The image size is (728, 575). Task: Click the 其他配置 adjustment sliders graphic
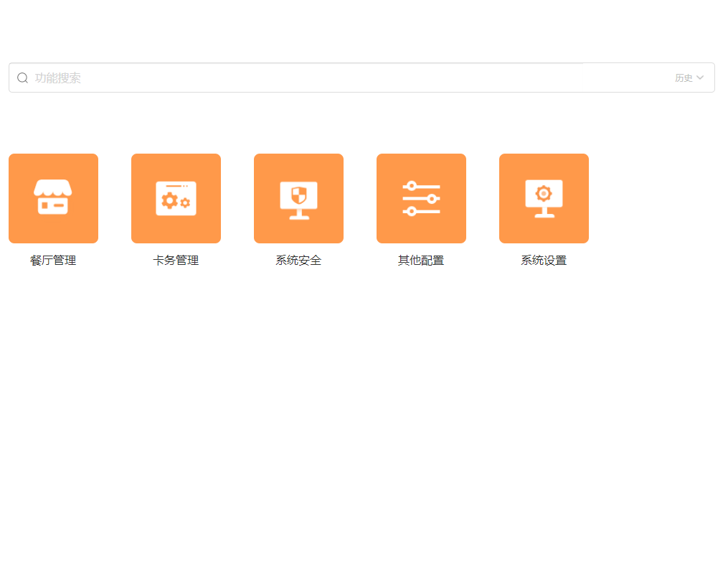pos(421,198)
